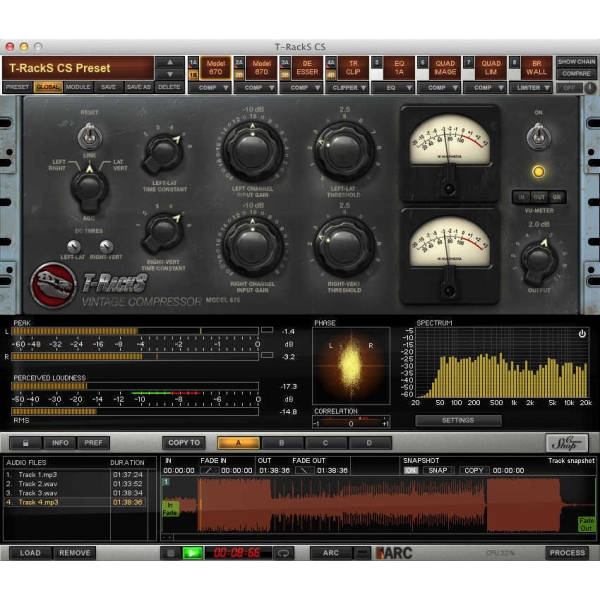Screen dimensions: 600x600
Task: Select the fade in curve icon
Action: tap(209, 470)
